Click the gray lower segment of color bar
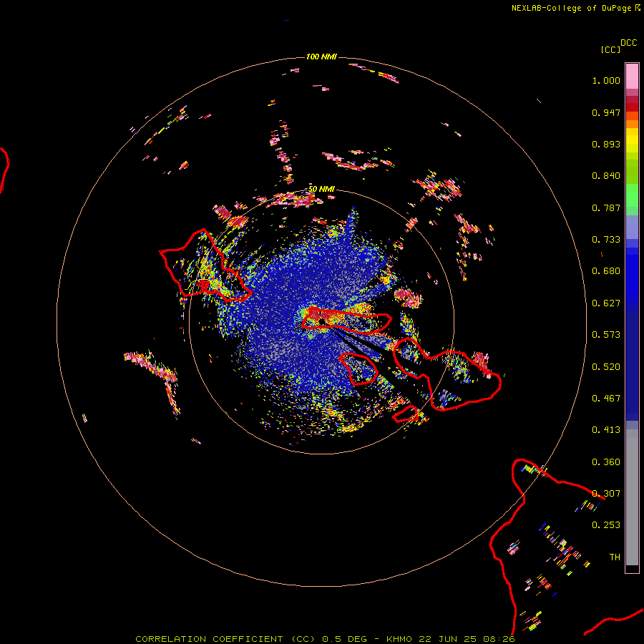644x644 pixels. pos(632,497)
